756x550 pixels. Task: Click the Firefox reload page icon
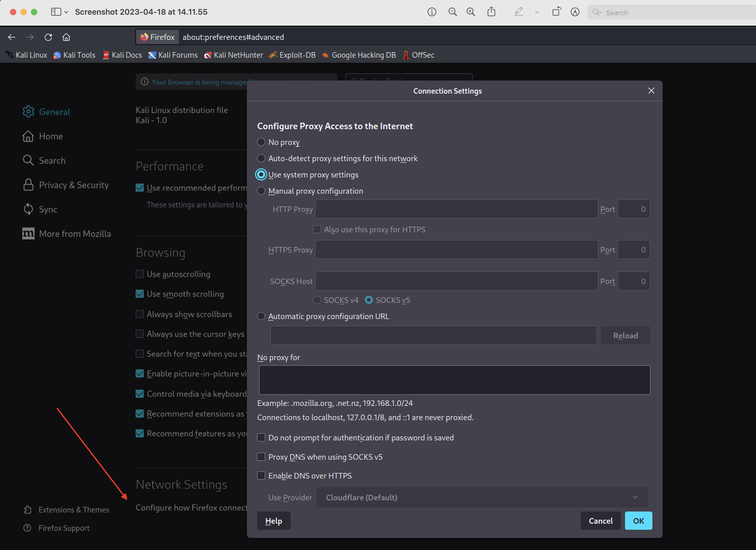click(x=48, y=37)
